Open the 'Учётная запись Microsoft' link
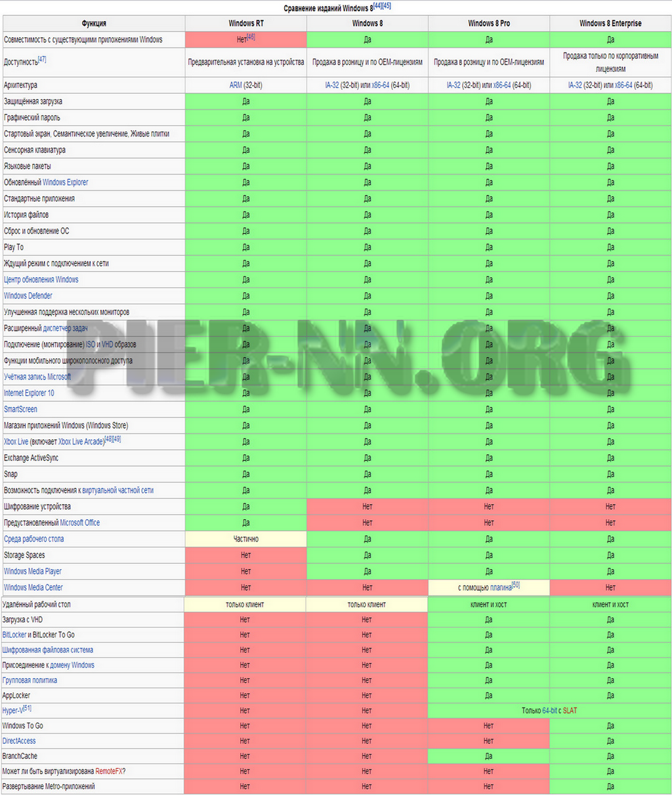Image resolution: width=672 pixels, height=795 pixels. pyautogui.click(x=37, y=377)
